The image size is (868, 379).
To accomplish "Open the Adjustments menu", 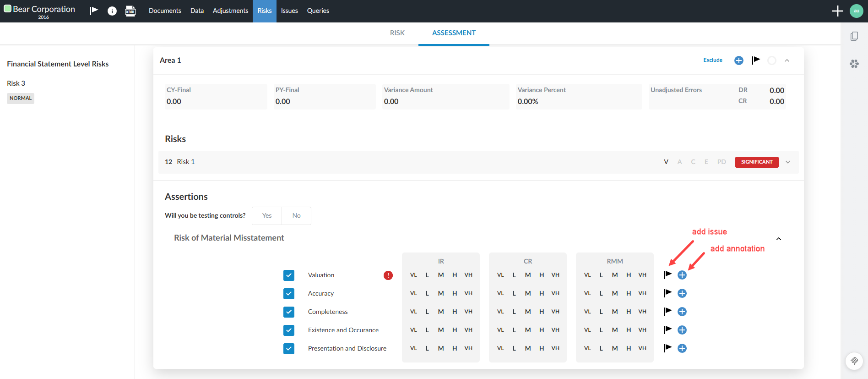I will click(x=230, y=11).
